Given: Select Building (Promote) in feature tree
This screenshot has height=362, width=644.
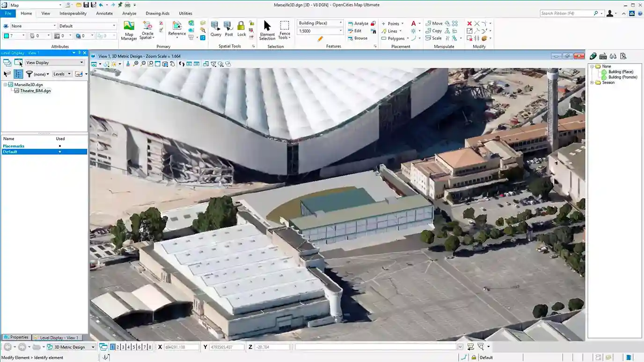Looking at the screenshot, I should [623, 77].
